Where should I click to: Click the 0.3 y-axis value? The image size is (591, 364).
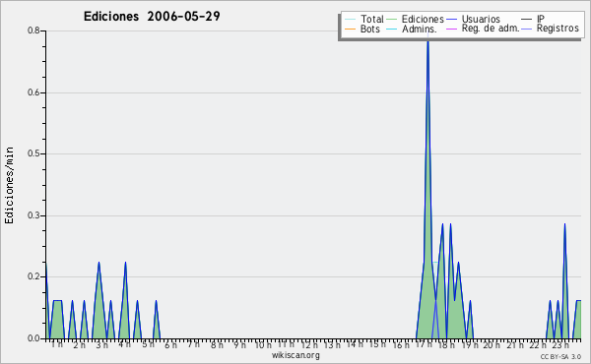click(x=33, y=215)
